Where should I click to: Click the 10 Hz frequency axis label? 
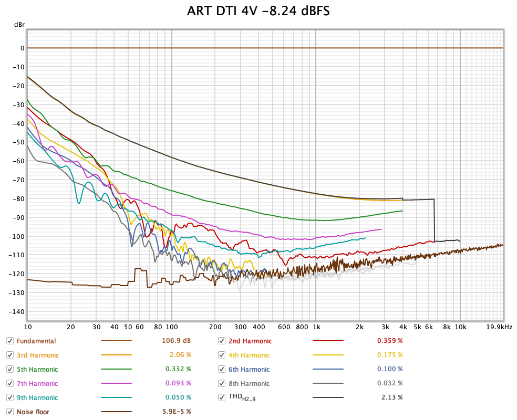pyautogui.click(x=28, y=327)
